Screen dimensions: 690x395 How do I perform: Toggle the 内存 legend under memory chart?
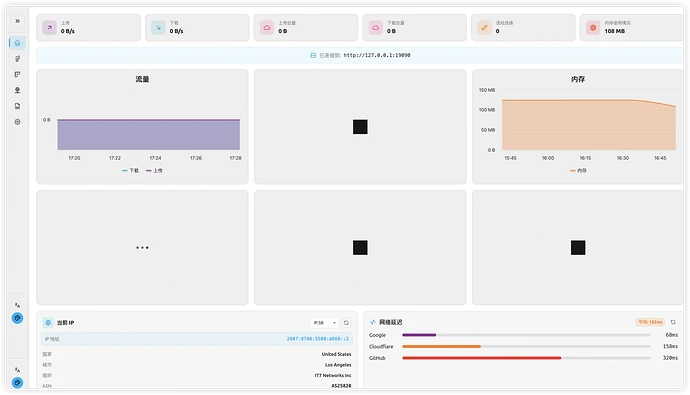click(578, 170)
